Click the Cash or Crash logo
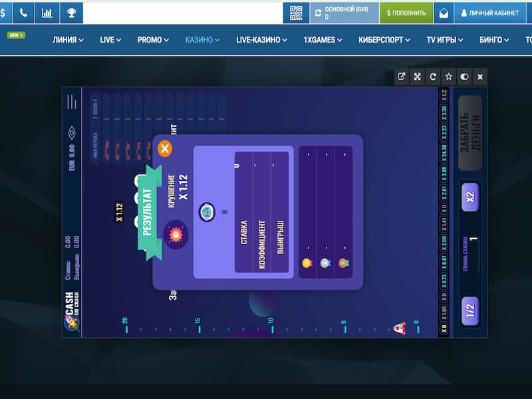This screenshot has width=532, height=399. click(x=72, y=311)
